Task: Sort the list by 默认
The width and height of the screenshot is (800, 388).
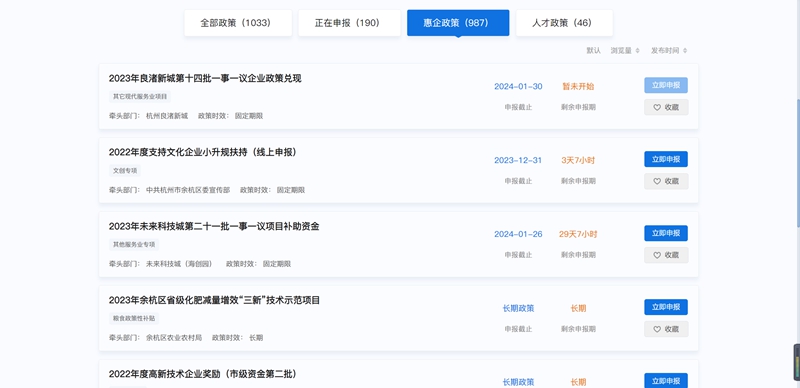Action: [593, 51]
